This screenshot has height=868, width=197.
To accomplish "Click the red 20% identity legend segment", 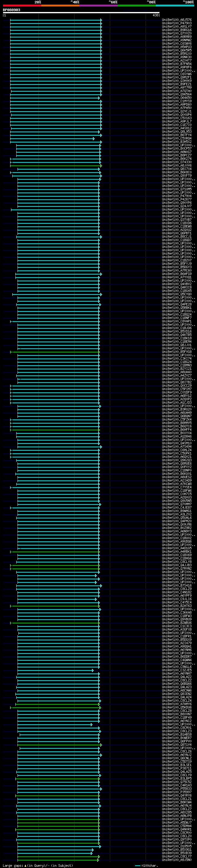I will point(22,6).
